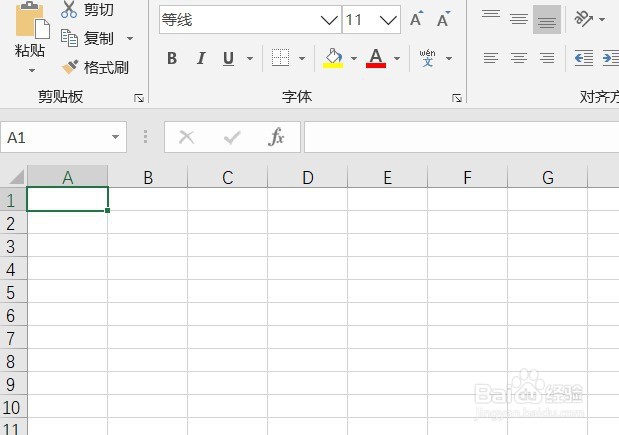Apply red font color A

(x=376, y=58)
